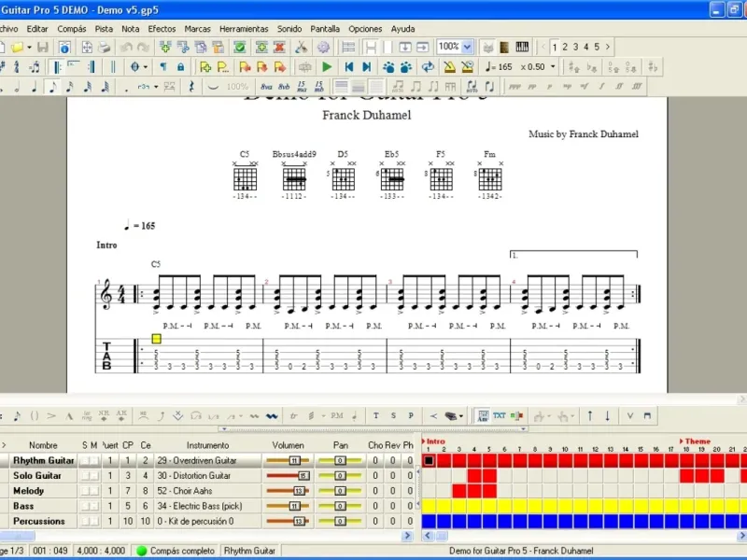Viewport: 747px width, 560px height.
Task: Mute the Bass track
Action: click(93, 506)
